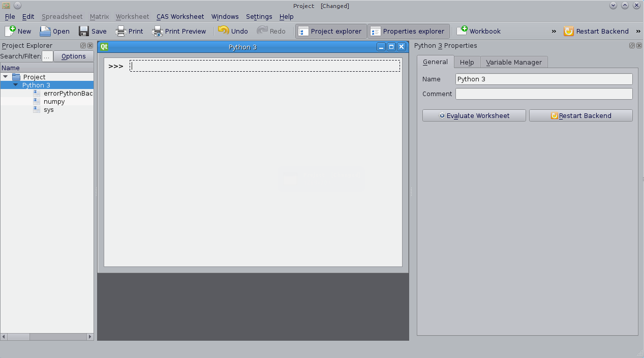Image resolution: width=644 pixels, height=358 pixels.
Task: Create a new document with the New icon
Action: [x=11, y=31]
